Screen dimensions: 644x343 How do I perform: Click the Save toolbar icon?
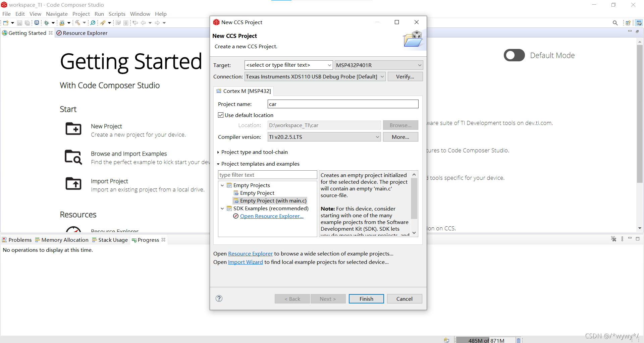[x=19, y=23]
